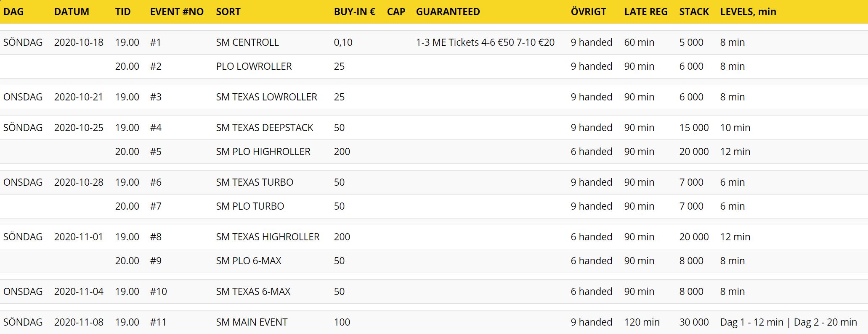Click the SM MAIN EVENT name
This screenshot has height=334, width=868.
tap(252, 322)
